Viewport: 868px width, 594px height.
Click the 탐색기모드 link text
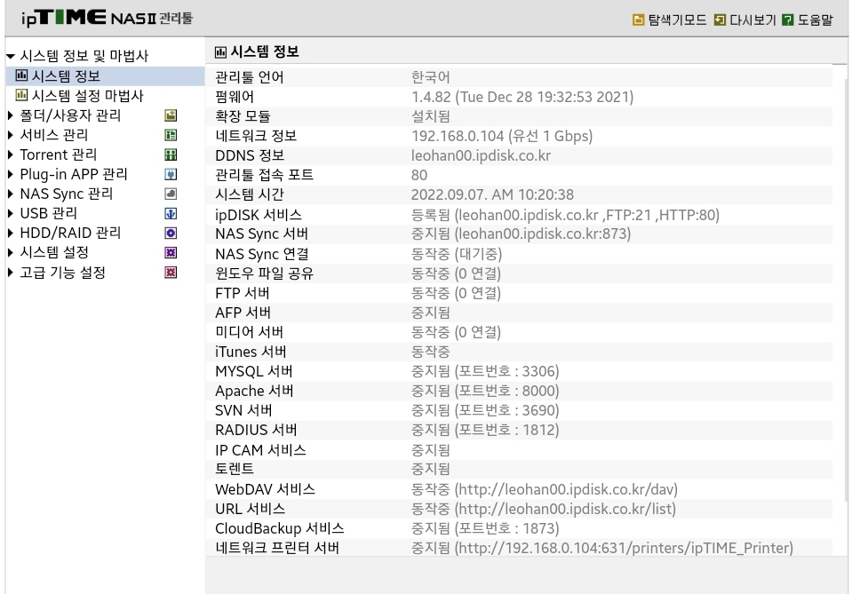tap(677, 20)
